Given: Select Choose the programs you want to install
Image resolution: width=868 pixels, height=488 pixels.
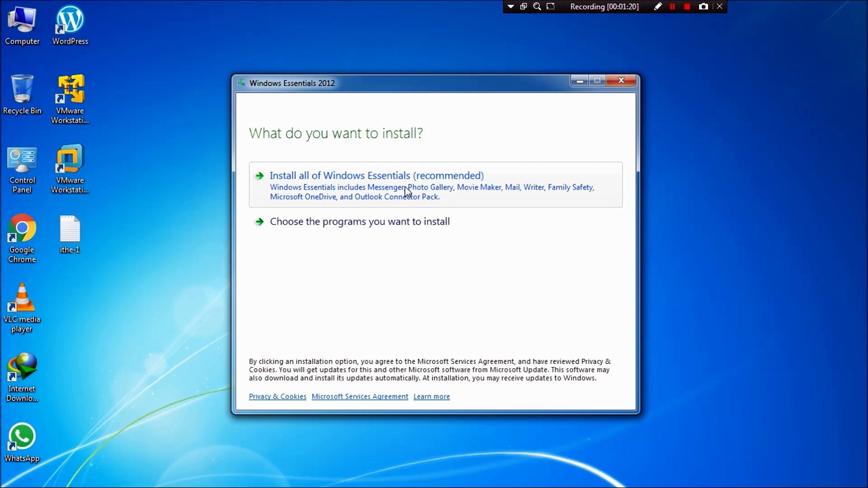Looking at the screenshot, I should pos(359,222).
